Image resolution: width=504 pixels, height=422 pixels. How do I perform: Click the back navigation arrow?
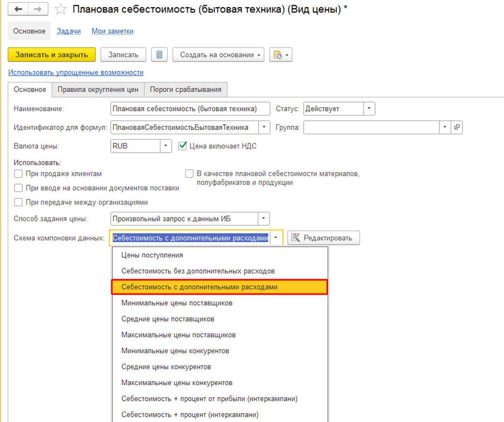18,9
